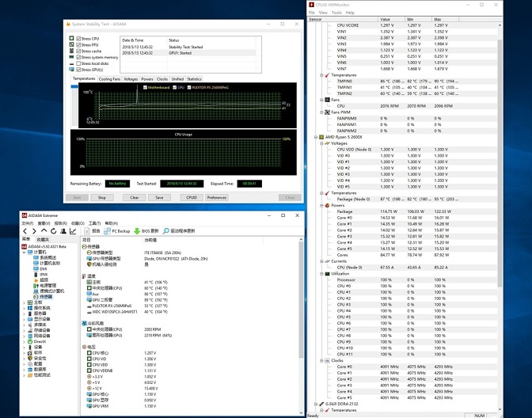
Task: Click the green BIOS update arrow icon
Action: 137,231
